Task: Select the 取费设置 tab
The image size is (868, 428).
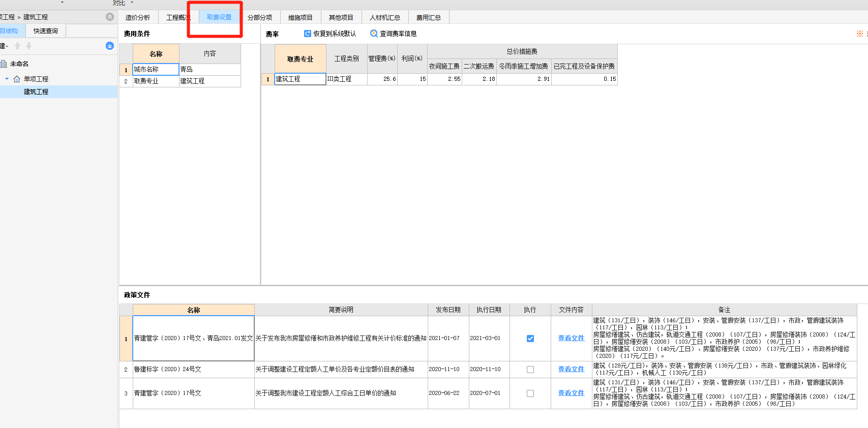Action: point(219,17)
